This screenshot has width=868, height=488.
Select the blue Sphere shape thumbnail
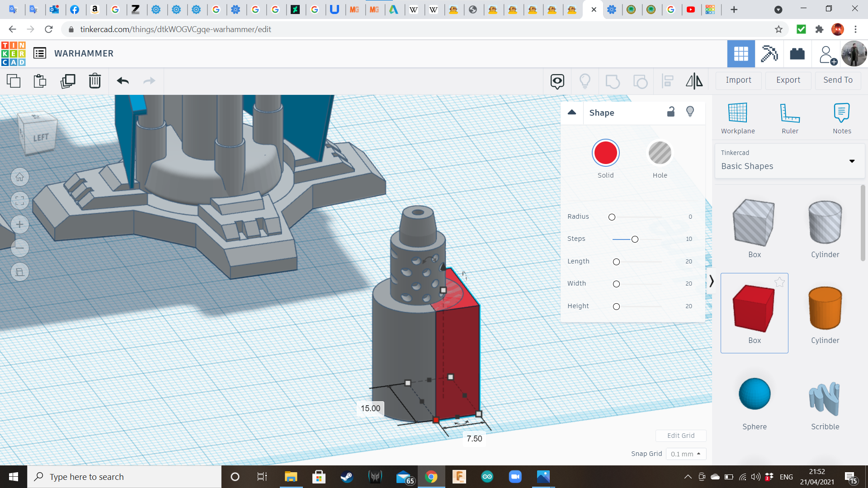tap(754, 394)
